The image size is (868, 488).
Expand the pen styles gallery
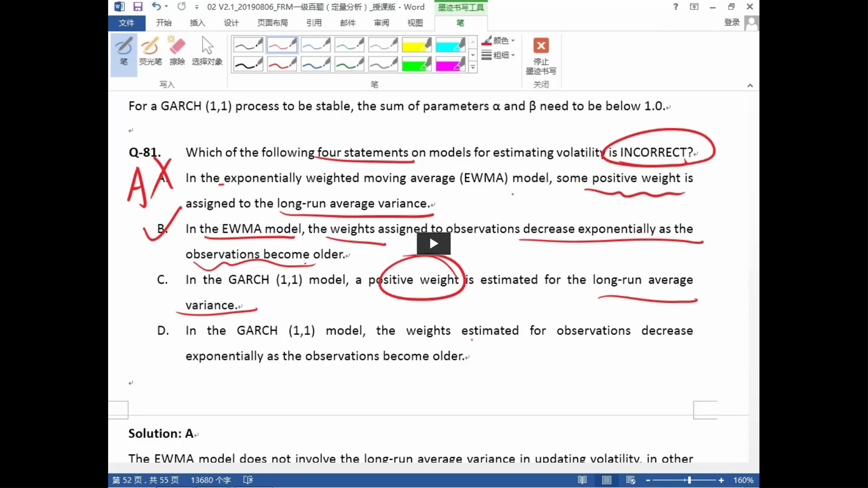pos(473,67)
